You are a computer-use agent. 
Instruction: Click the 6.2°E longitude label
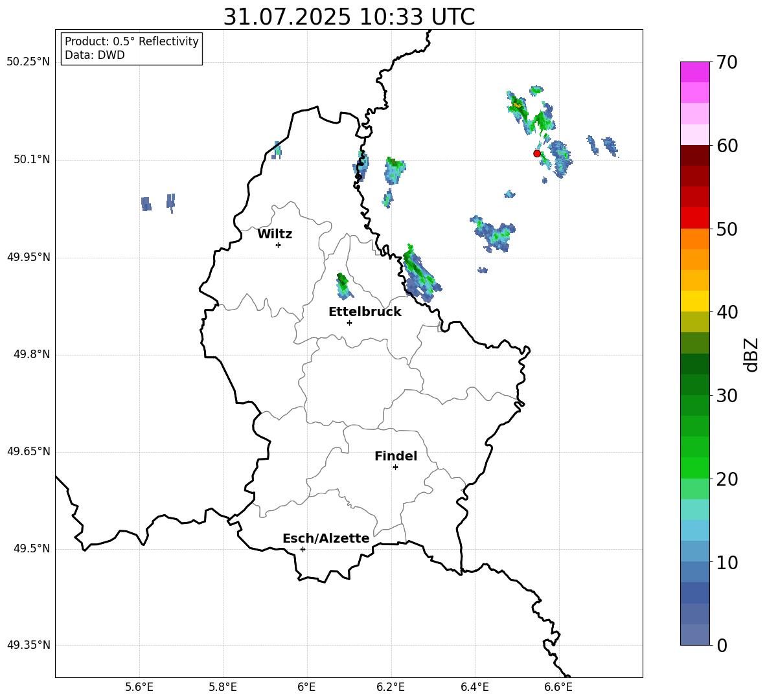[x=391, y=687]
